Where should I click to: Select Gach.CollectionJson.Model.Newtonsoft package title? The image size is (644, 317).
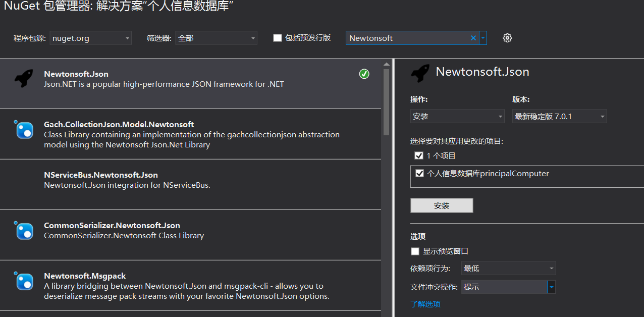(119, 124)
